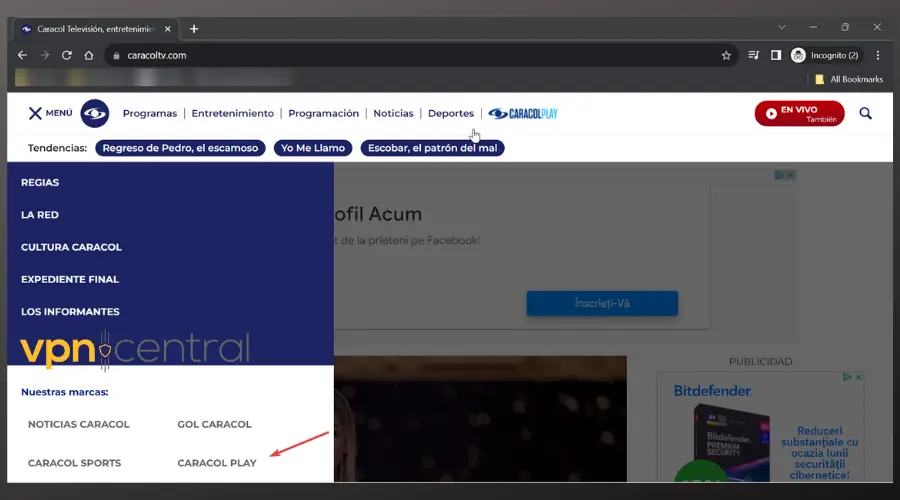Click AdChoices icon on Bitdefender ad
Viewport: 900px width, 500px height.
pos(847,377)
